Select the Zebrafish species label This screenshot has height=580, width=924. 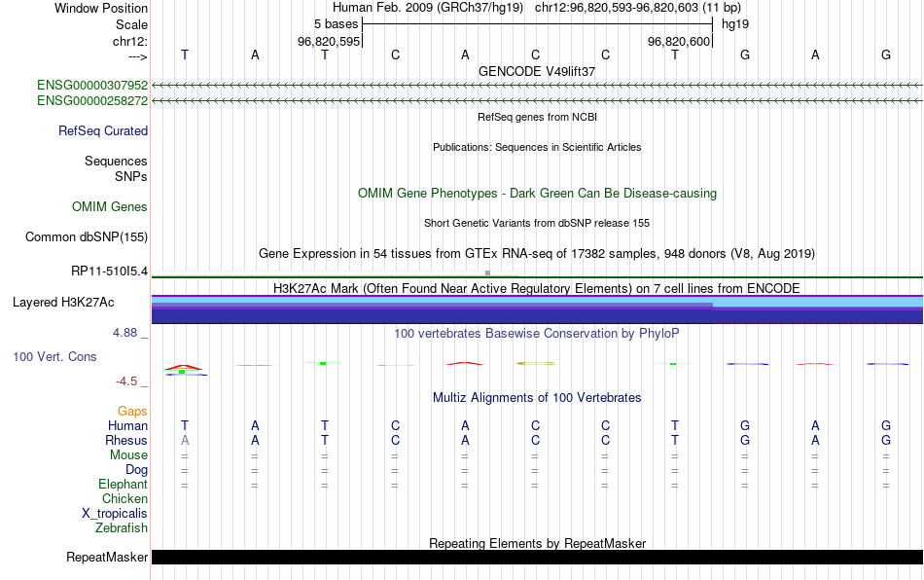(x=122, y=527)
